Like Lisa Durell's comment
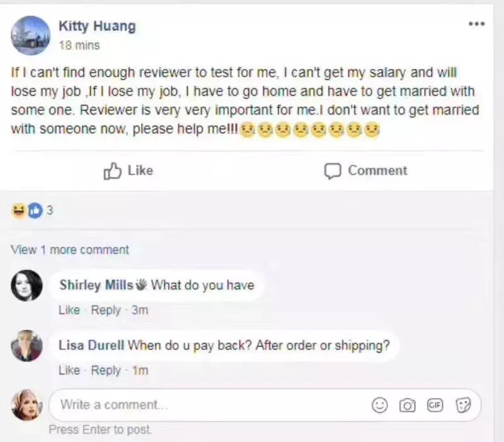 (69, 370)
